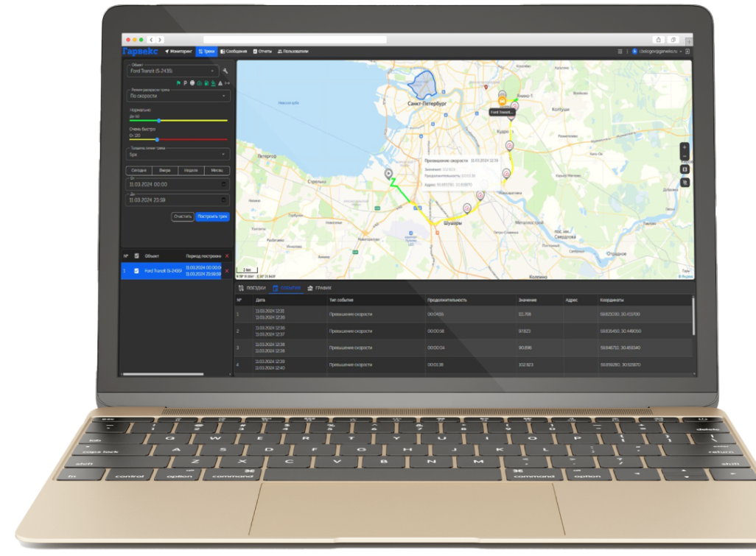
Task: Select the Треки menu item
Action: tap(207, 51)
